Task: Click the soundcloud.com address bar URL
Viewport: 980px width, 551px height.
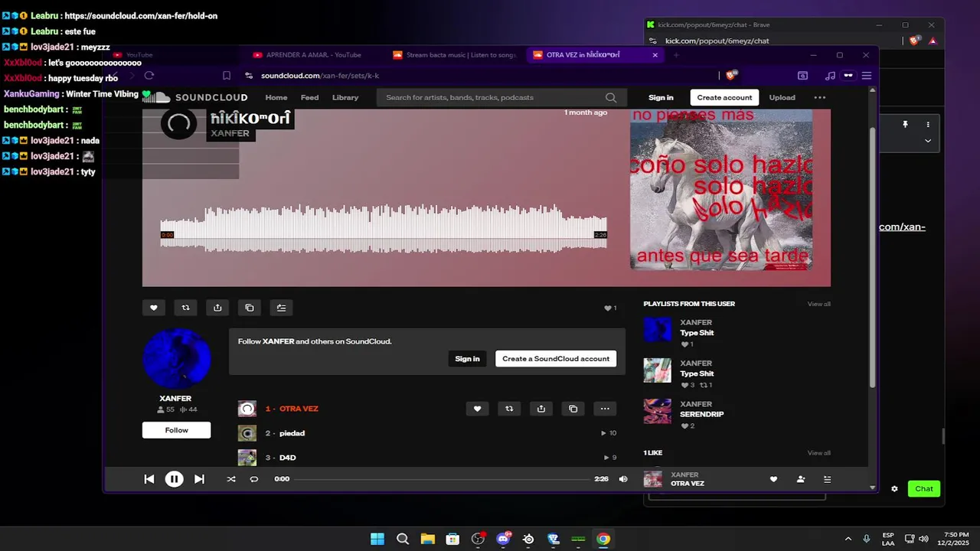Action: (320, 76)
